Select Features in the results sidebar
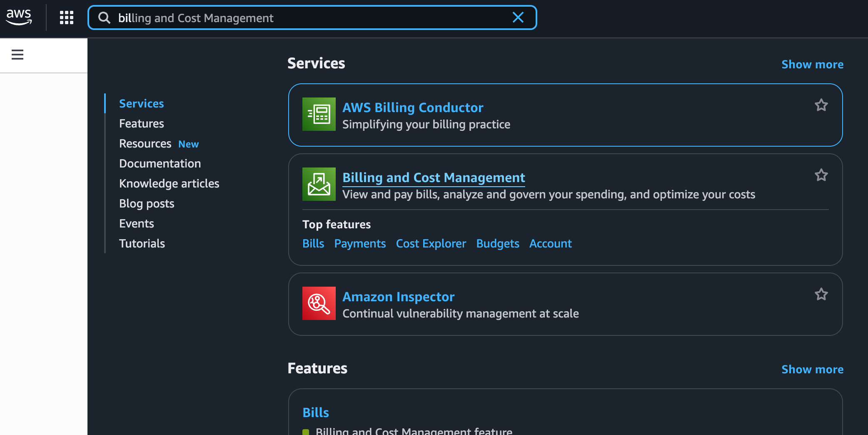 point(142,123)
